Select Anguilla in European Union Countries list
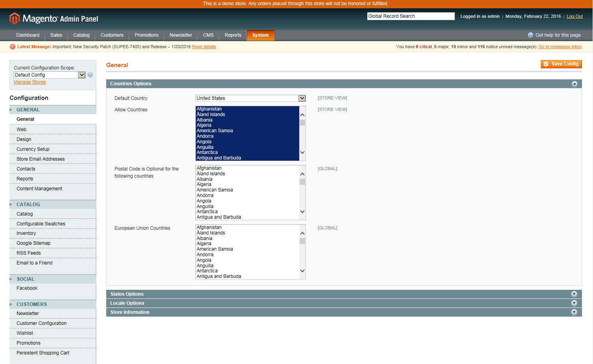This screenshot has height=364, width=593. (x=248, y=266)
